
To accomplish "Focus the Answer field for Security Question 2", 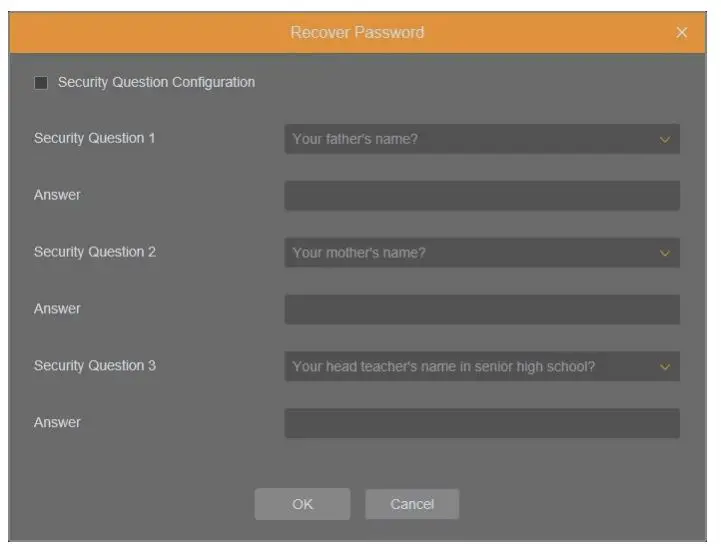I will [x=481, y=310].
